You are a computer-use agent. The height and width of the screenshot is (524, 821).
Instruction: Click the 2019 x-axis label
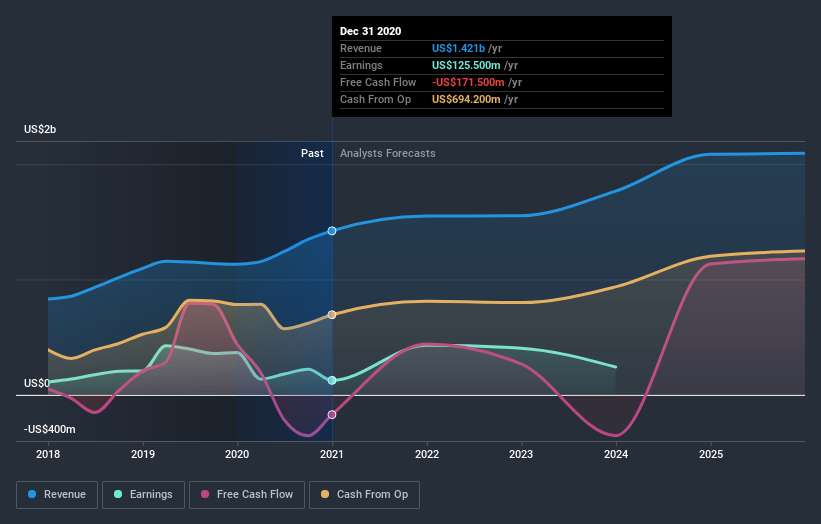142,454
